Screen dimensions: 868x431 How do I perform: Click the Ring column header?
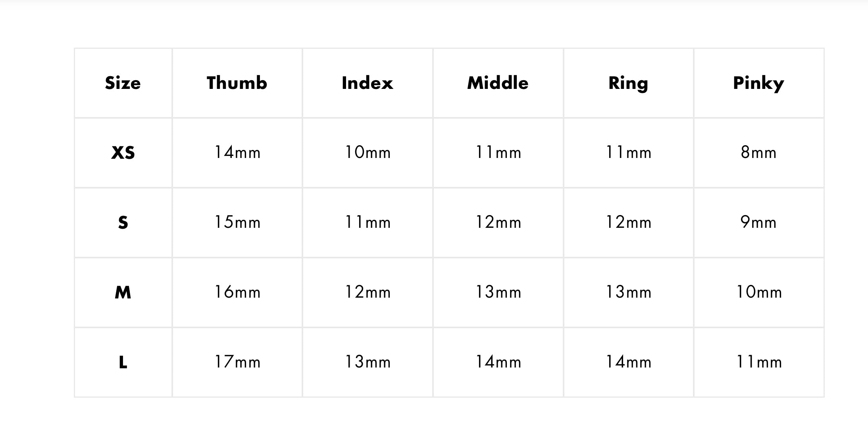point(628,83)
